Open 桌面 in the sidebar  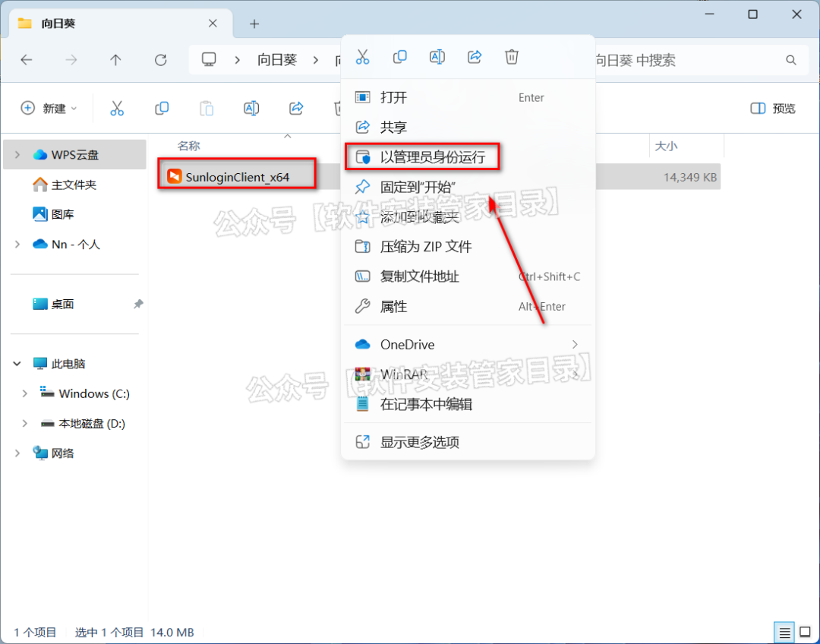click(x=53, y=304)
